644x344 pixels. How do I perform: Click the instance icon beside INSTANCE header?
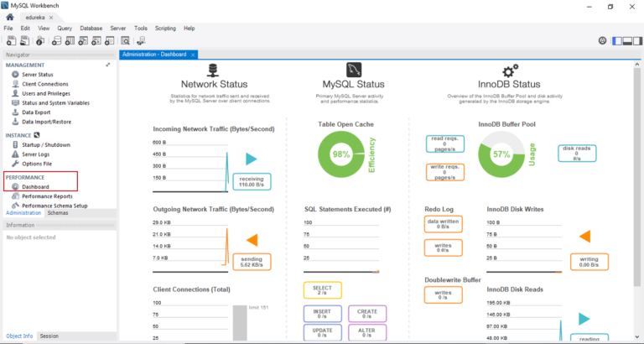(x=39, y=134)
